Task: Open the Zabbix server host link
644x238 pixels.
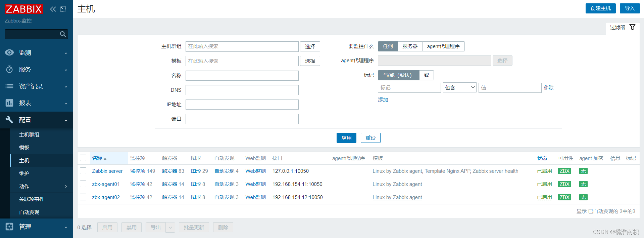Action: 107,171
